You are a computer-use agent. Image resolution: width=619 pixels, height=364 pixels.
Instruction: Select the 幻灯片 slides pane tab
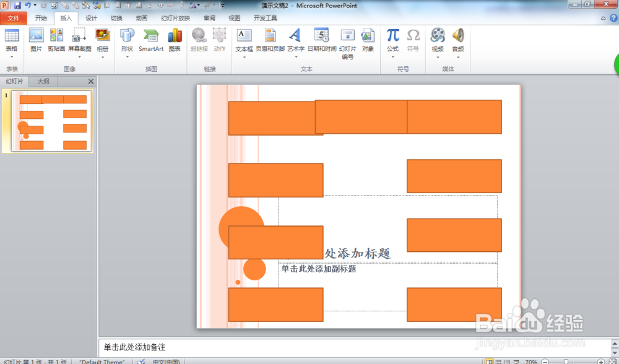(14, 81)
